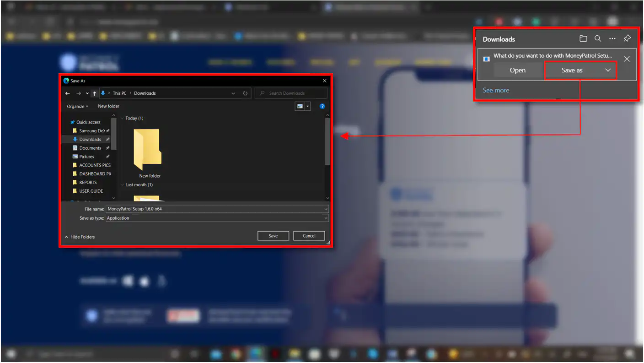Toggle Hide Folders in the Save As dialog

coord(80,237)
